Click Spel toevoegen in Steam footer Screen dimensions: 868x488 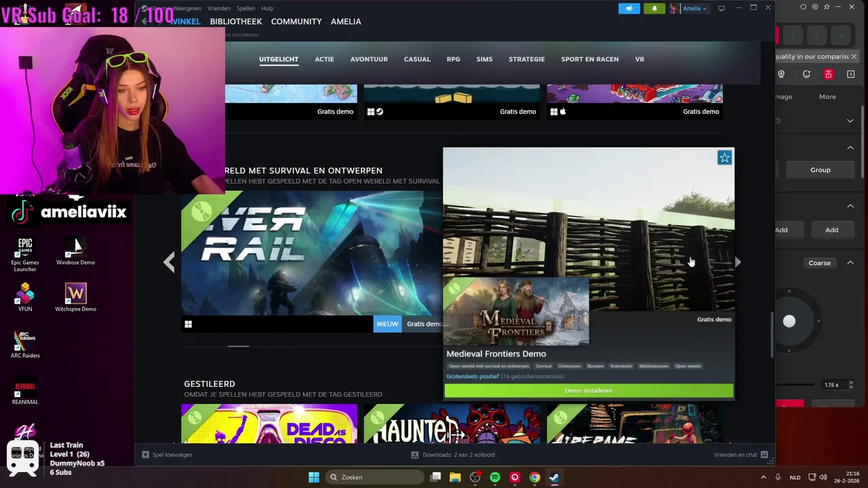[x=167, y=455]
